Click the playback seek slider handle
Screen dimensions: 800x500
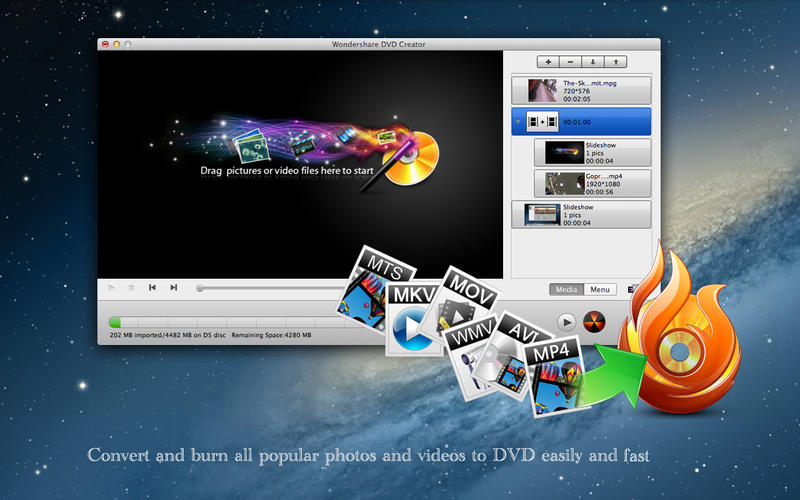pyautogui.click(x=200, y=288)
